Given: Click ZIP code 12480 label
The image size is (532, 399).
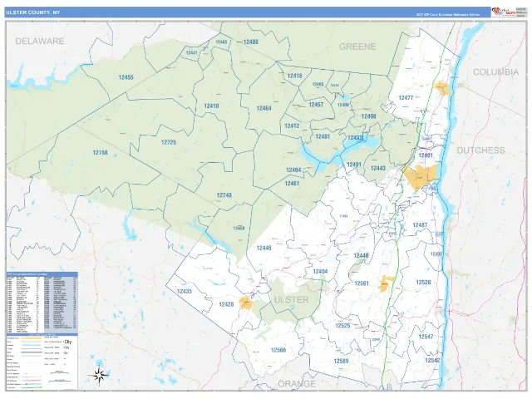Looking at the screenshot, I should [251, 42].
